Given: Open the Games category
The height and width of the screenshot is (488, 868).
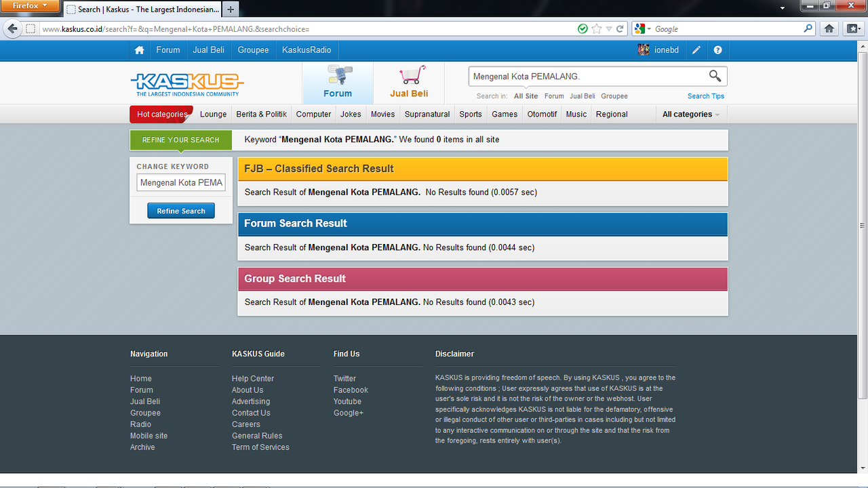Looking at the screenshot, I should coord(505,115).
